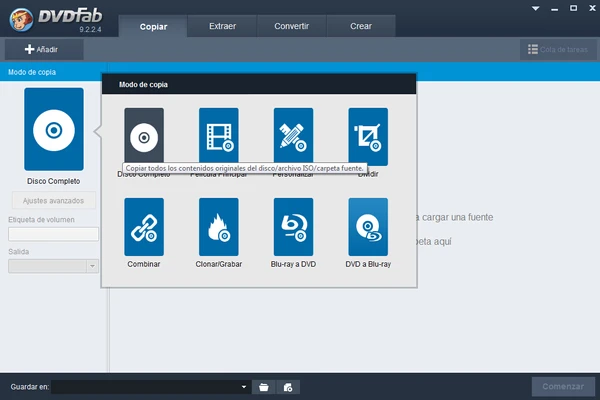The width and height of the screenshot is (600, 400).
Task: Click the Clonar/Grabar label text
Action: 218,264
